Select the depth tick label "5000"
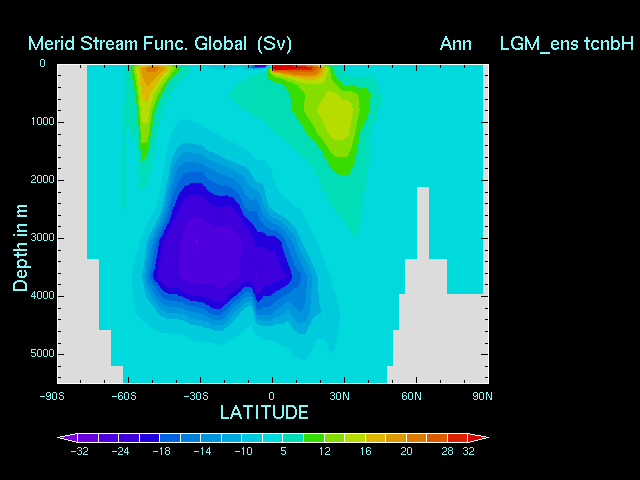 pyautogui.click(x=42, y=353)
